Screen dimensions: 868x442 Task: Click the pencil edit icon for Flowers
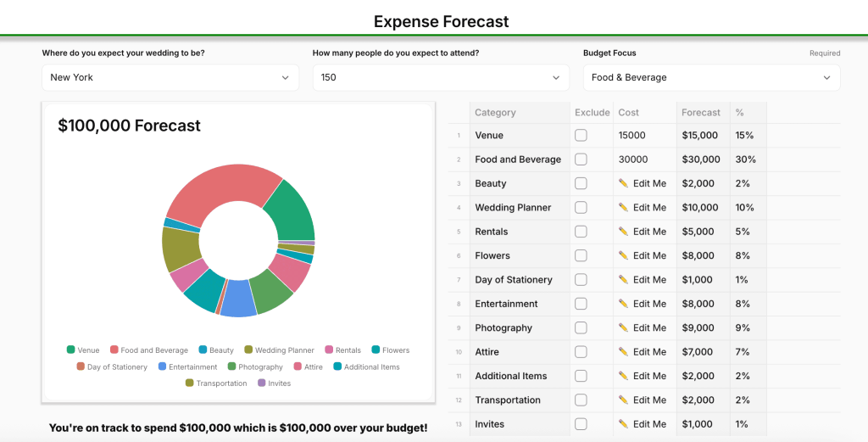tap(623, 255)
